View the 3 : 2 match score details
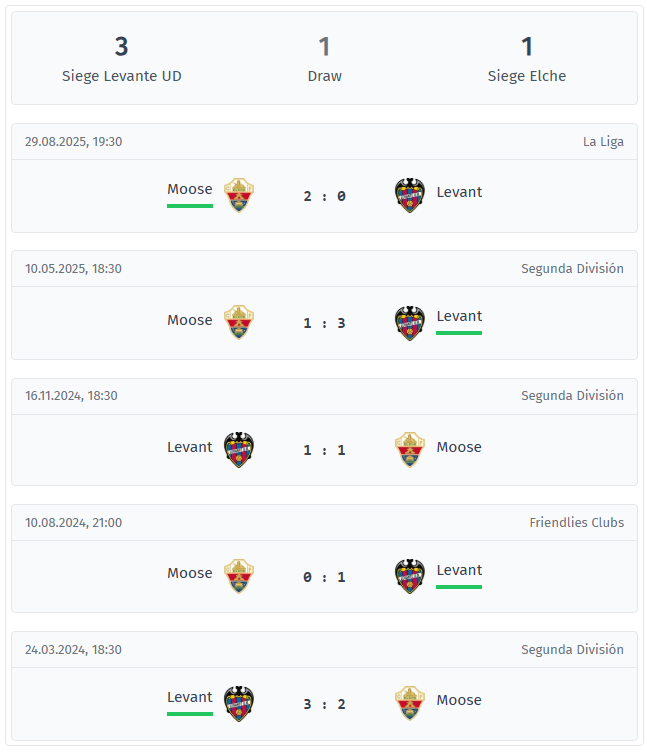 click(324, 704)
